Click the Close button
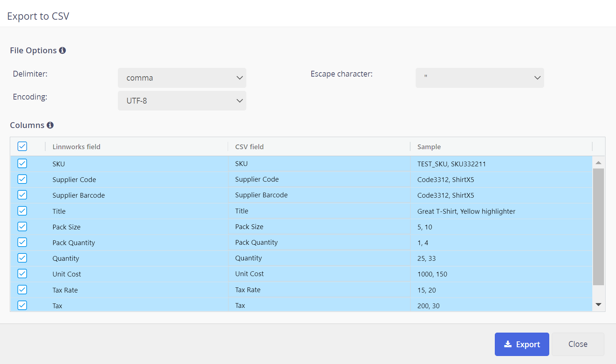This screenshot has height=364, width=616. [578, 344]
